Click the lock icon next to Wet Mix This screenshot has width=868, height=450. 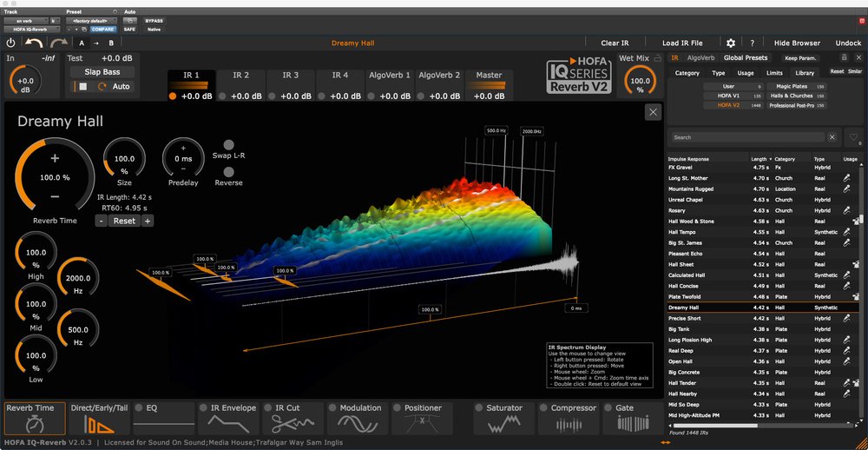point(658,58)
